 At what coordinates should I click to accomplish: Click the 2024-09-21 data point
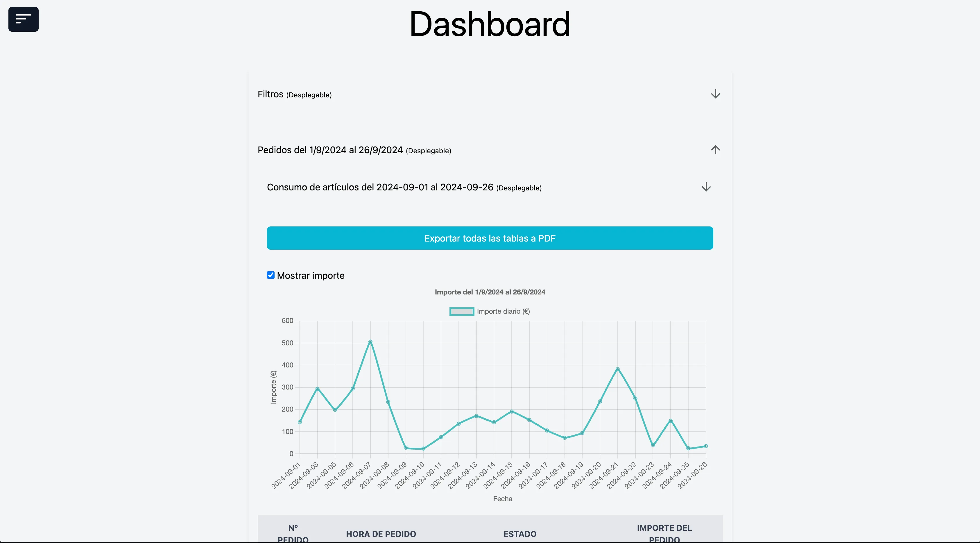(617, 369)
